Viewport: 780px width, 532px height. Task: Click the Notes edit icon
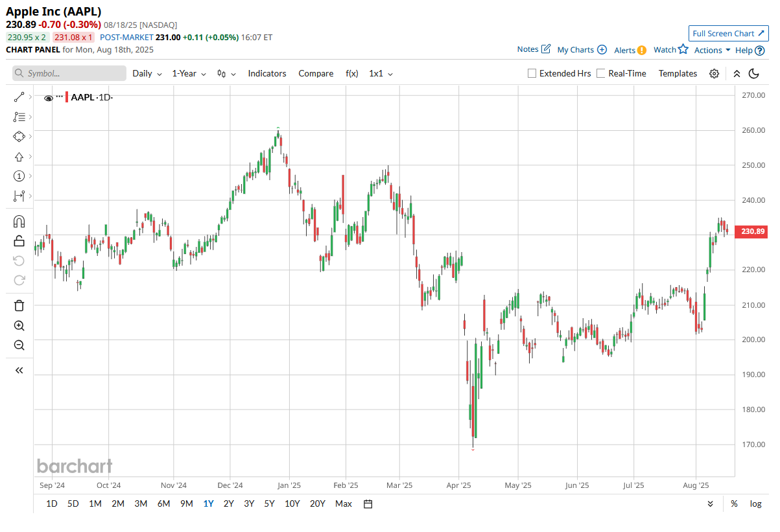(x=546, y=49)
